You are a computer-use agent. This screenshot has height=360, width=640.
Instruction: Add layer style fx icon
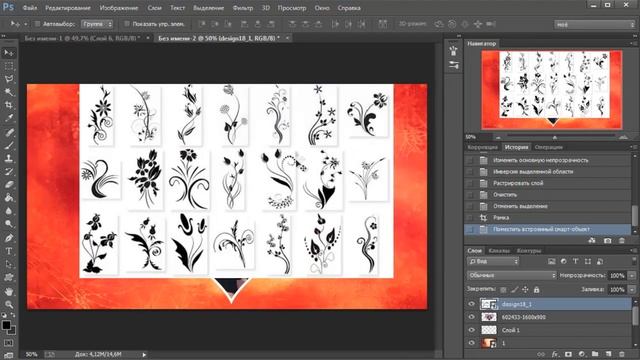[x=555, y=354]
